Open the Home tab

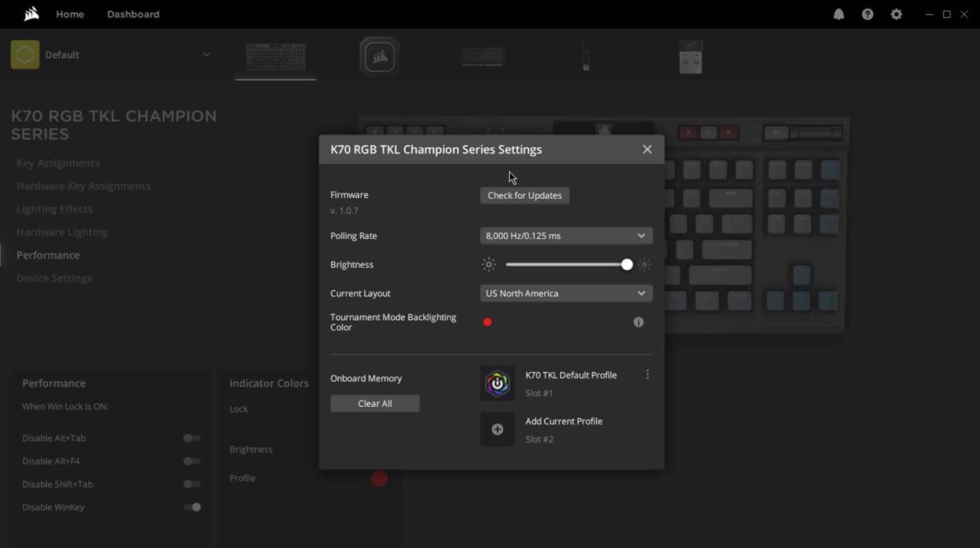tap(70, 14)
